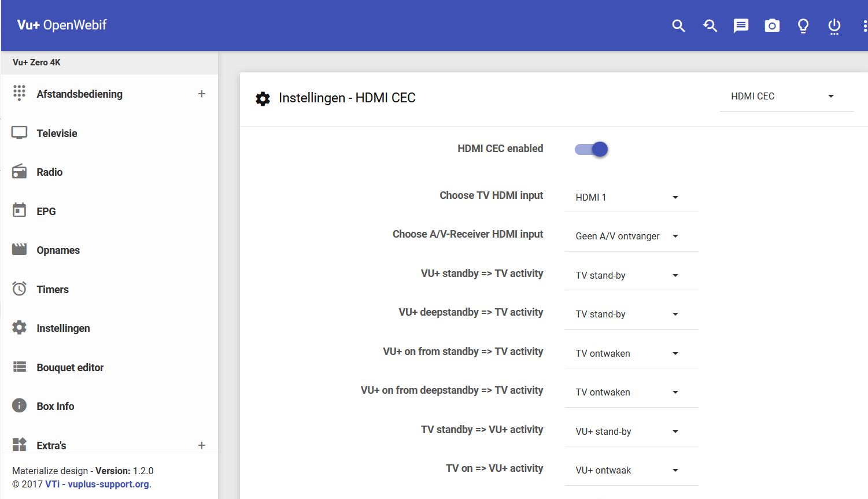Open the TV standby VU+ activity dropdown
This screenshot has width=868, height=499.
[631, 432]
